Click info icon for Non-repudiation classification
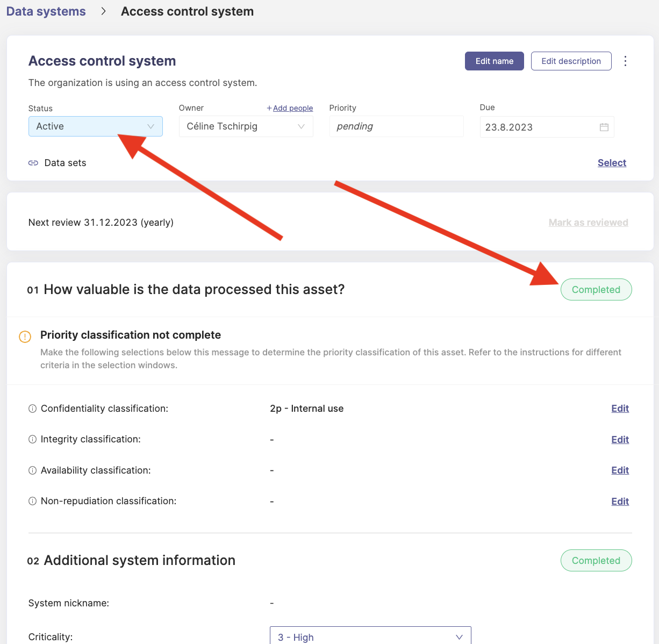The height and width of the screenshot is (644, 659). [x=32, y=501]
